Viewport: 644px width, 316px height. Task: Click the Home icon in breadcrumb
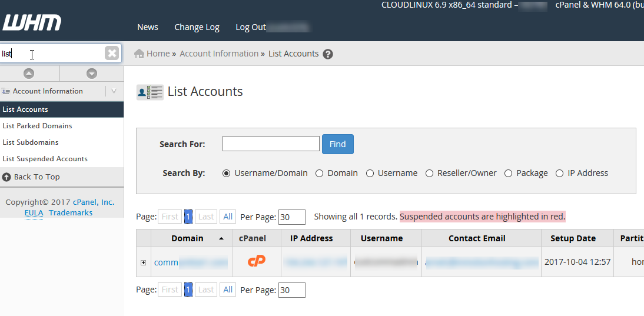140,54
